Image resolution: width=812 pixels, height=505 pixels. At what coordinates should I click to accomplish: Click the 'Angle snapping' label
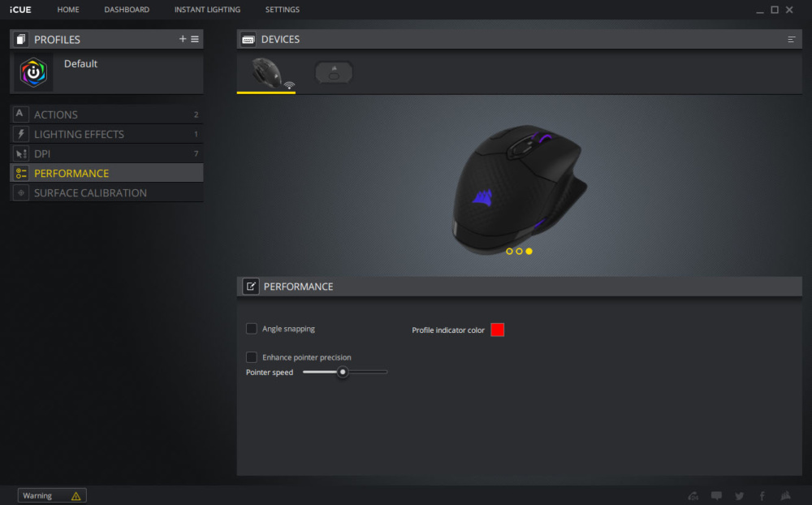(288, 329)
